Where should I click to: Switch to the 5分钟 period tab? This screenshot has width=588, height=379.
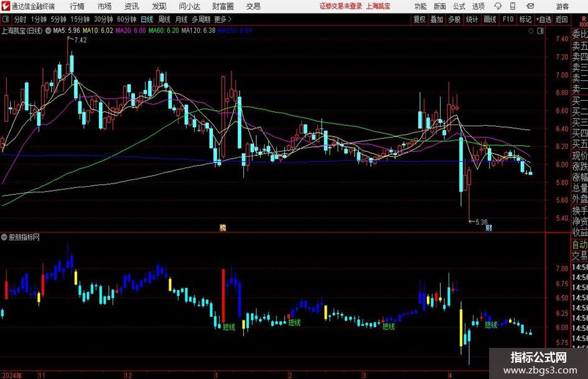tap(58, 19)
